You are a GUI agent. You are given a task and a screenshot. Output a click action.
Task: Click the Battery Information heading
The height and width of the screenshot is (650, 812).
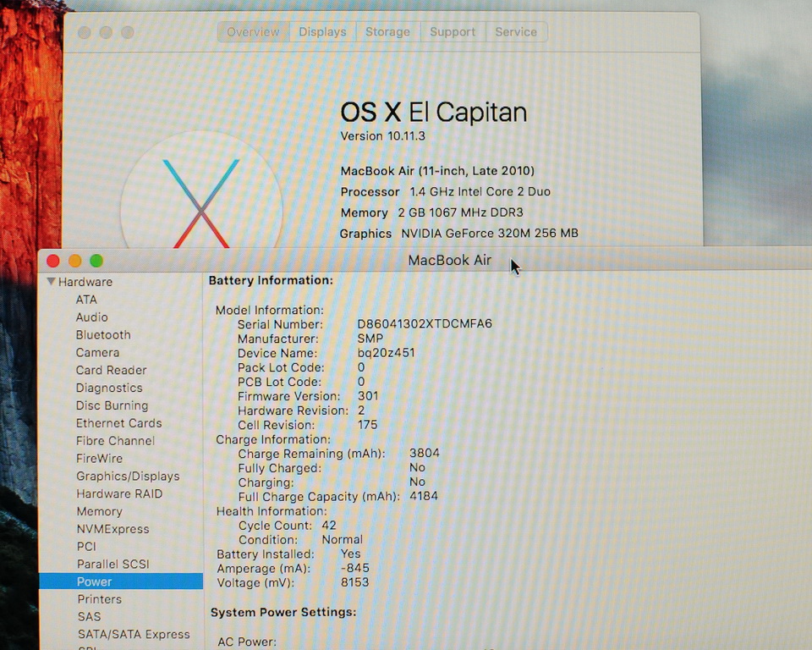click(271, 280)
